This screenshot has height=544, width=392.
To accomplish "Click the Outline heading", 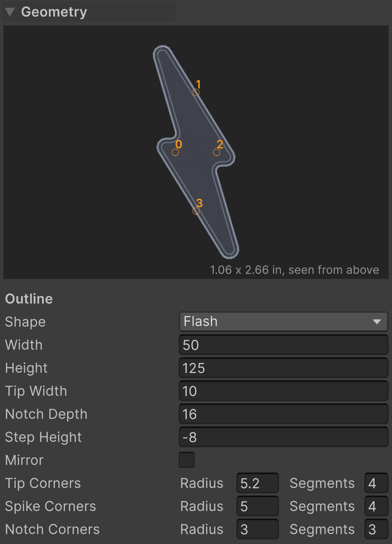I will (x=29, y=299).
